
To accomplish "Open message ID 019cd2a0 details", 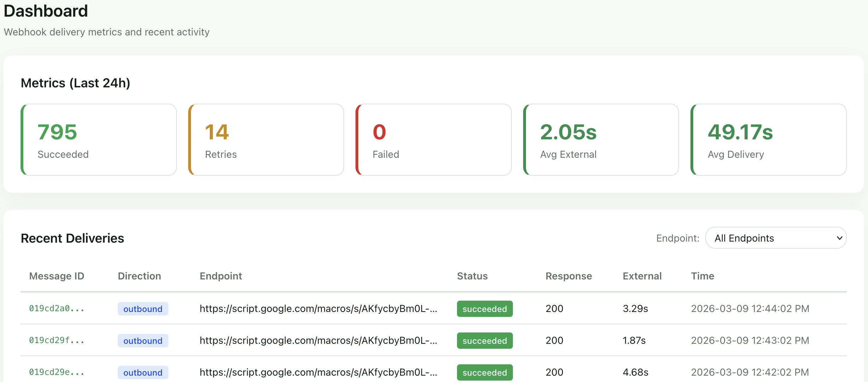I will tap(57, 308).
